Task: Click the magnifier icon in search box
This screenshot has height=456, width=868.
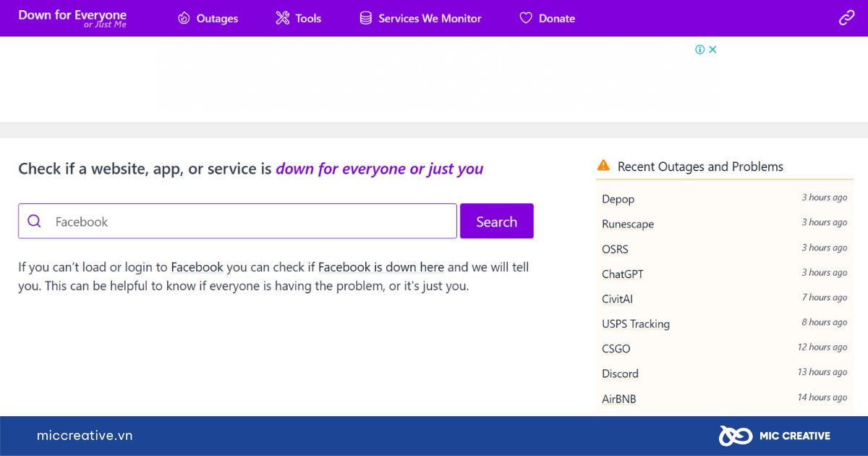Action: pyautogui.click(x=34, y=221)
